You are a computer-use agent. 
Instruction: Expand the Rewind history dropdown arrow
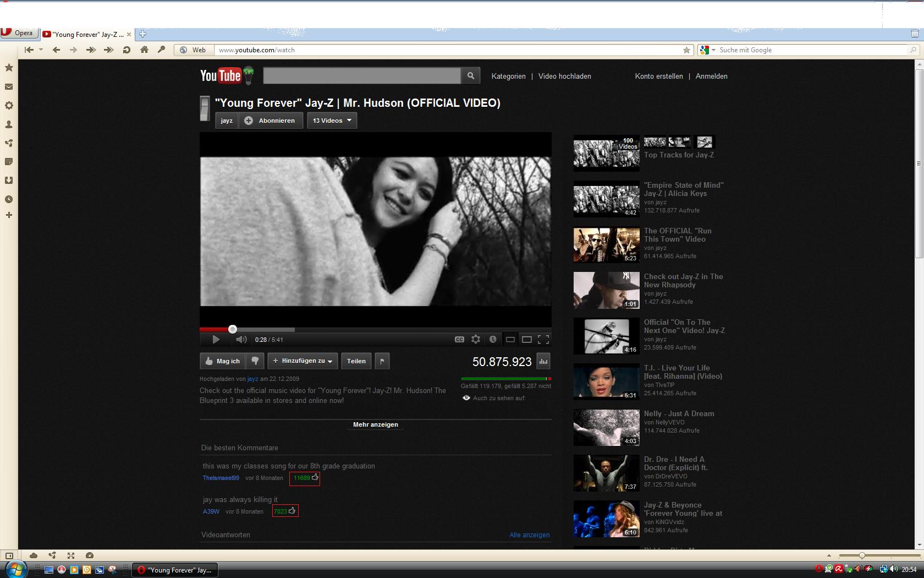pos(41,50)
